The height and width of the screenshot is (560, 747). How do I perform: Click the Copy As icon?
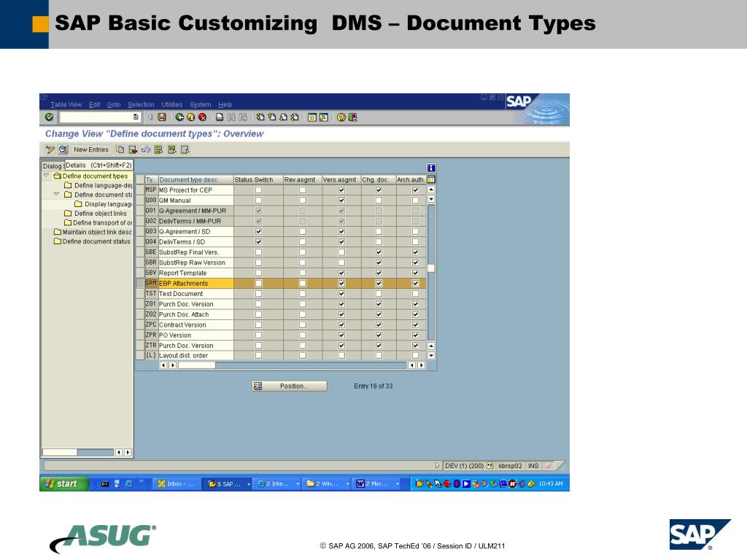coord(120,149)
